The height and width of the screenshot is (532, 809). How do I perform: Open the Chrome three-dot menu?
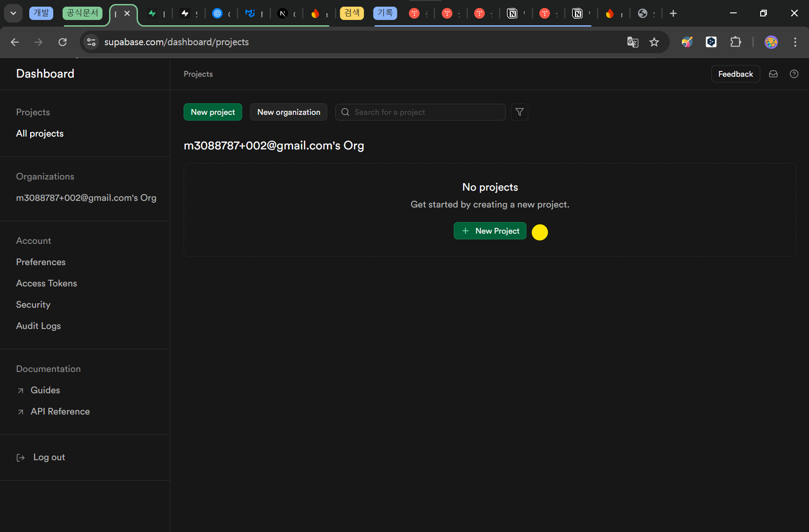795,42
